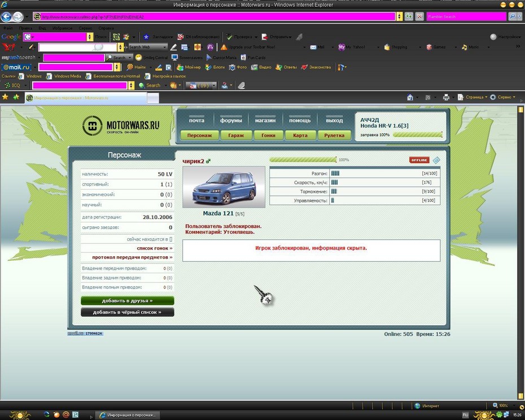Click Add to Favorites star-plus icon
Viewport: 525px width, 420px height.
click(16, 97)
